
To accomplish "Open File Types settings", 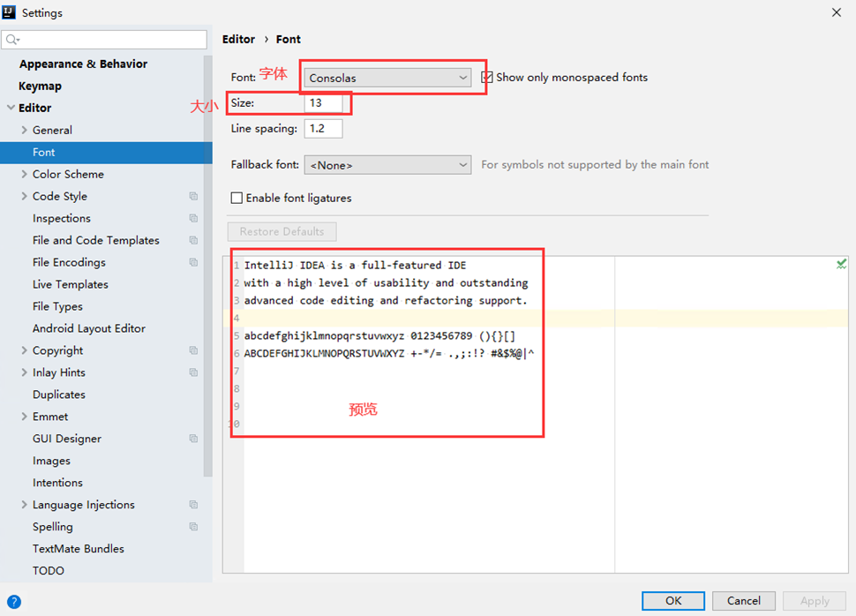I will [57, 306].
